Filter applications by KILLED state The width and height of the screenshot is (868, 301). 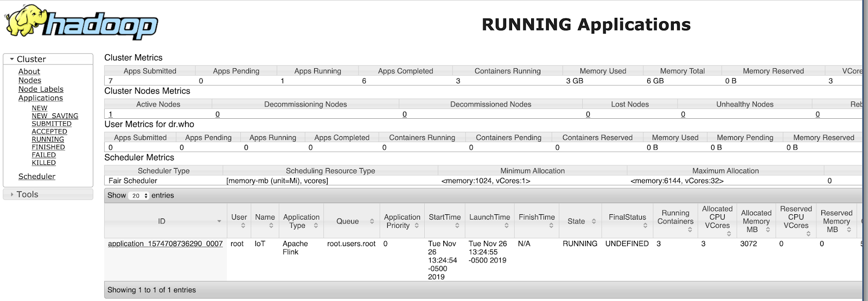(x=44, y=163)
